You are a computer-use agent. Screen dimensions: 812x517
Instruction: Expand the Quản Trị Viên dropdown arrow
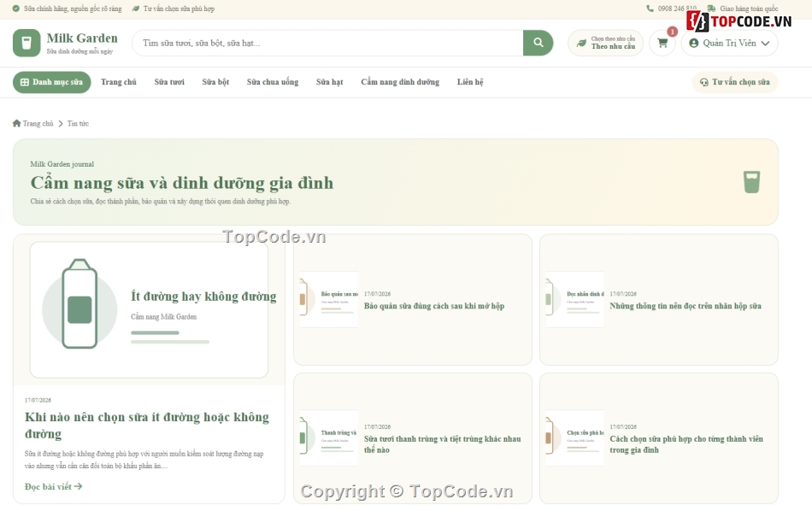765,44
